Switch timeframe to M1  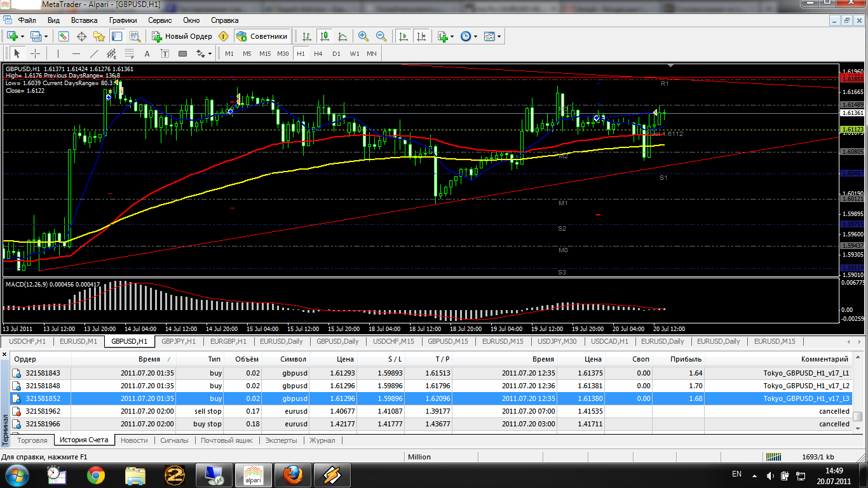tap(229, 53)
